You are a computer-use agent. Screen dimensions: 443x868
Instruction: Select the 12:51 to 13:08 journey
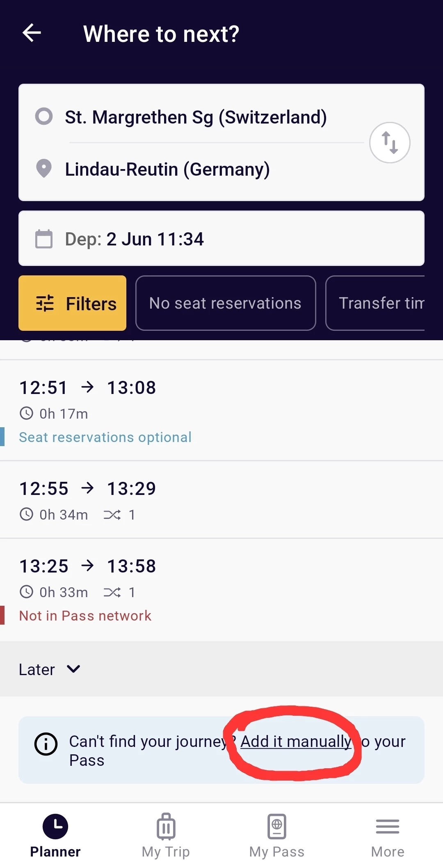pyautogui.click(x=221, y=410)
